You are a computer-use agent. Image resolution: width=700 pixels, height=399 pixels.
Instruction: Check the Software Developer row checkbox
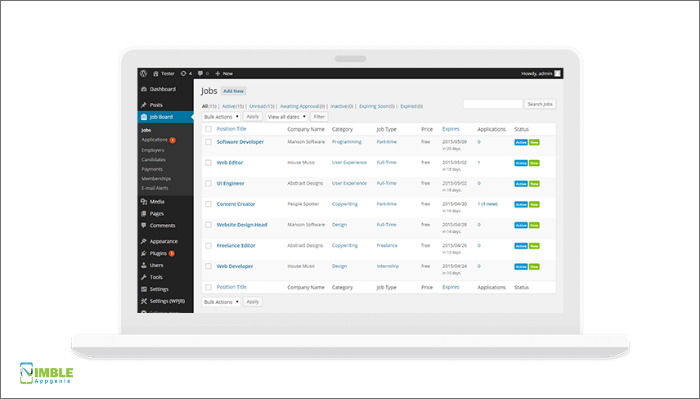[208, 142]
